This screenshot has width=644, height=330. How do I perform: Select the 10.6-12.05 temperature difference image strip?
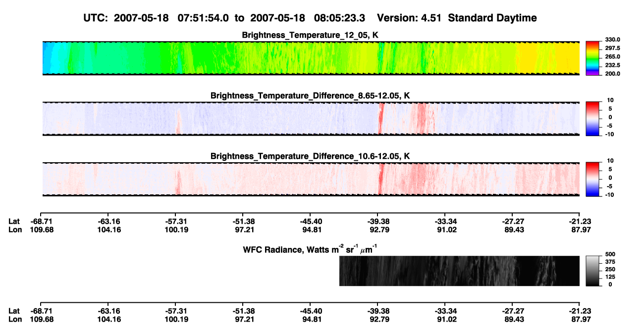click(311, 179)
